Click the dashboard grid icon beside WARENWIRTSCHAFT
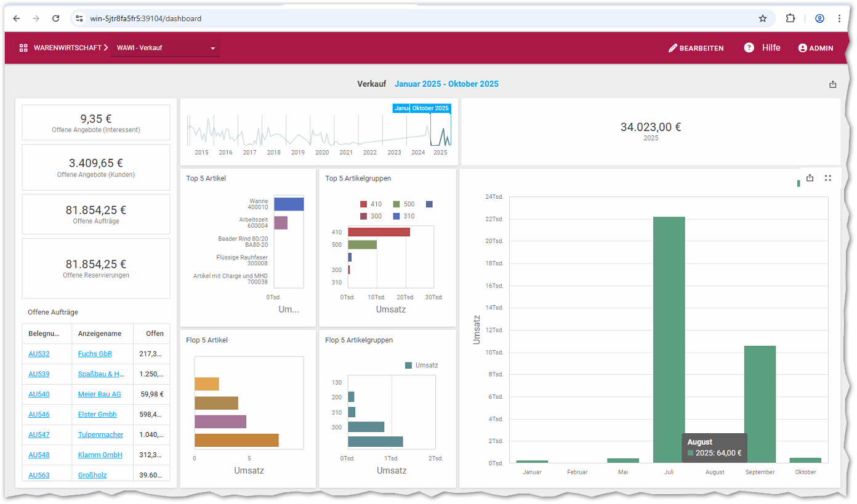The image size is (857, 504). coord(23,48)
